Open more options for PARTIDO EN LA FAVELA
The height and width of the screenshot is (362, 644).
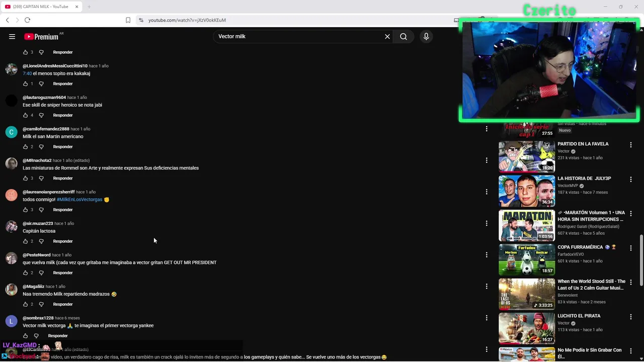coord(630,145)
